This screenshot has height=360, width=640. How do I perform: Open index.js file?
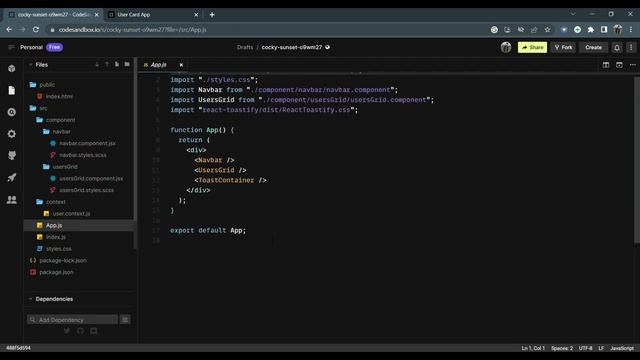56,237
